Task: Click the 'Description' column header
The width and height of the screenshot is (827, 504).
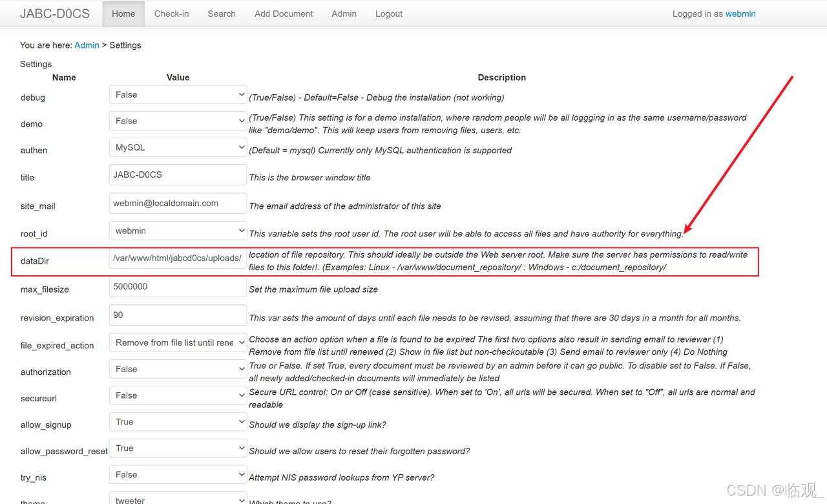Action: 502,78
